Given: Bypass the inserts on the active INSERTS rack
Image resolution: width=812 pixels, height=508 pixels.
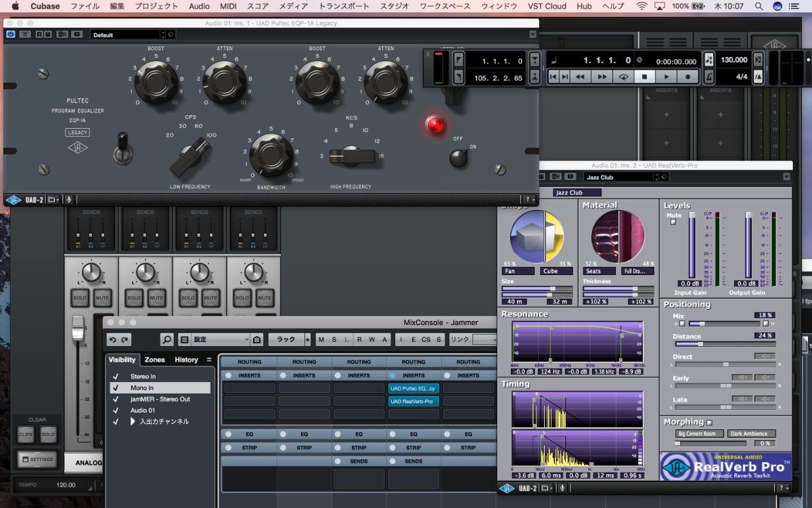Looking at the screenshot, I should pyautogui.click(x=392, y=375).
